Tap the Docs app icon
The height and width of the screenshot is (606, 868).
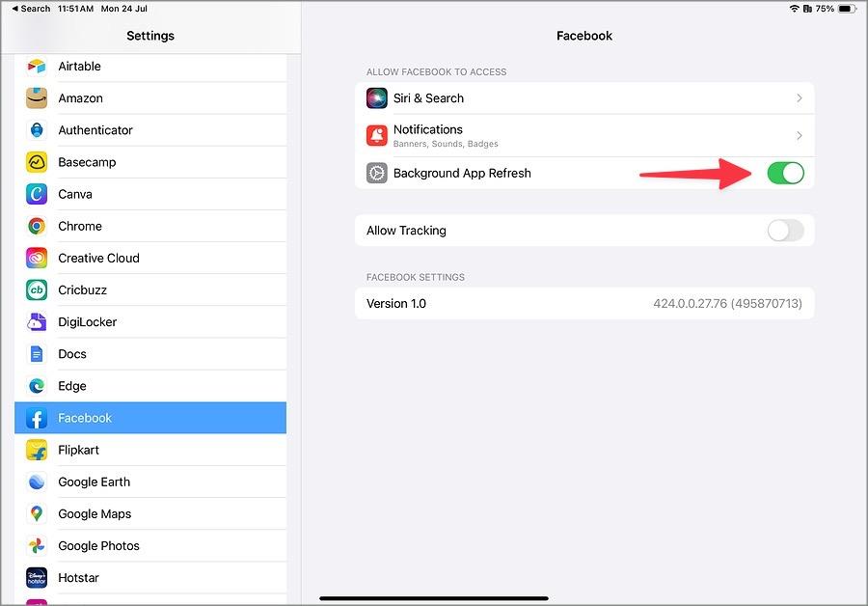37,354
